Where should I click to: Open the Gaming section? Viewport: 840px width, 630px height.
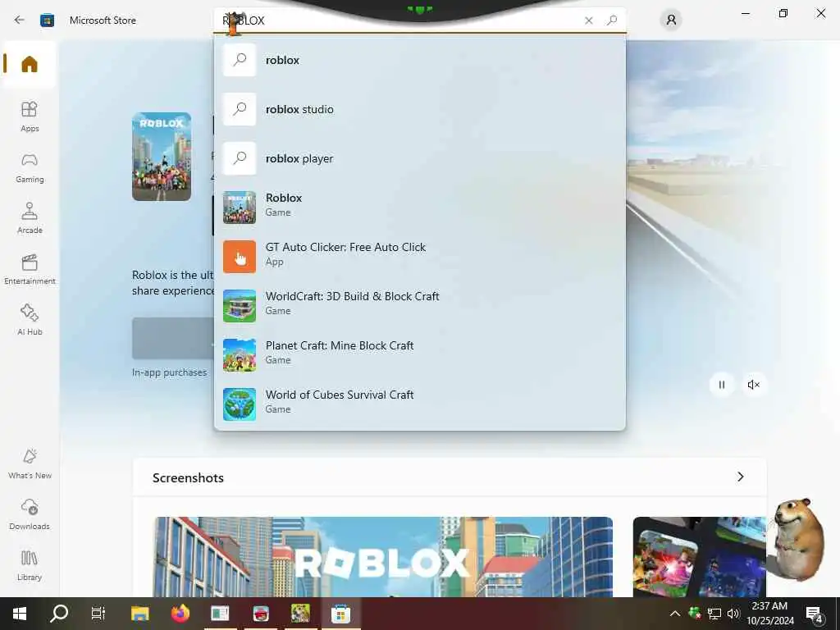coord(30,167)
